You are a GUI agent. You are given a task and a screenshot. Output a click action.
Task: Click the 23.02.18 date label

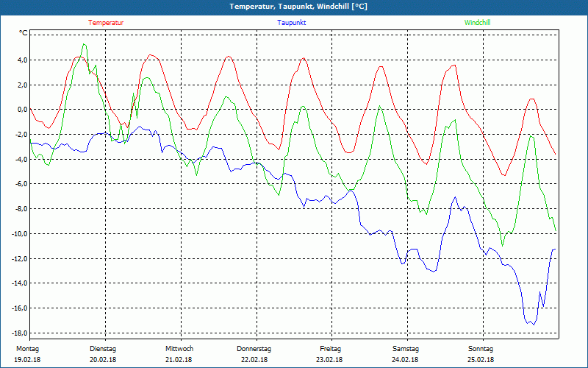[x=329, y=360]
